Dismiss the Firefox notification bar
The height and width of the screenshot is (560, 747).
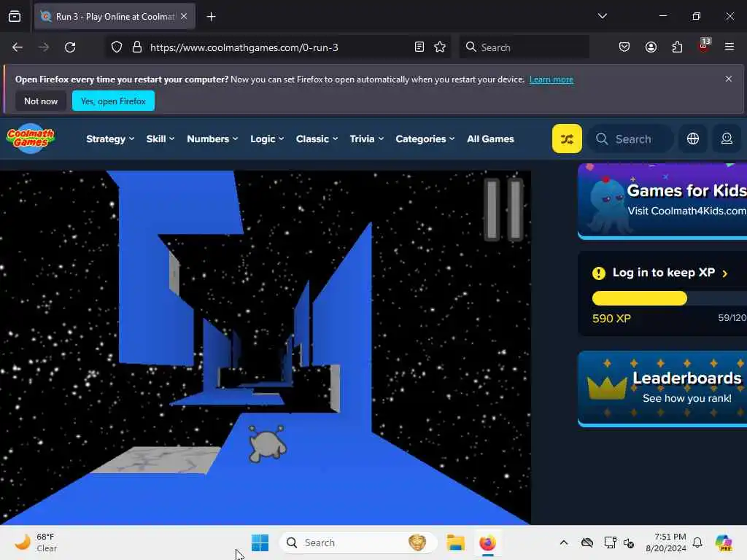[729, 79]
